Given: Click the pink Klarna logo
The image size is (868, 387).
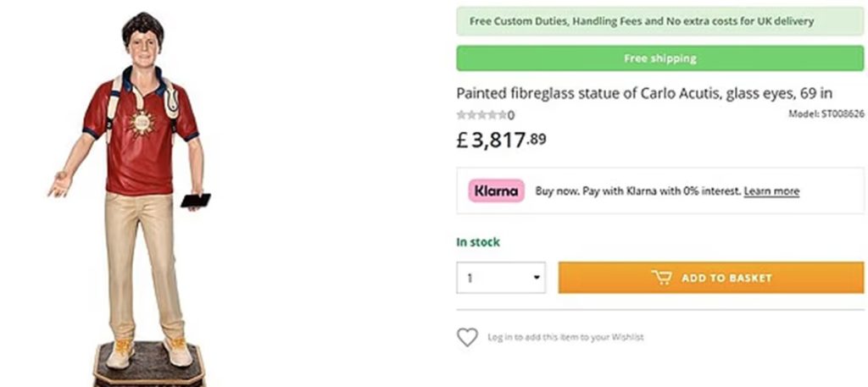Looking at the screenshot, I should click(496, 191).
